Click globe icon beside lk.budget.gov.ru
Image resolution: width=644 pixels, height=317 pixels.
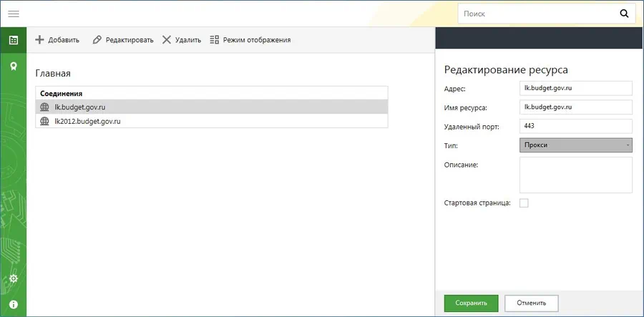tap(44, 107)
